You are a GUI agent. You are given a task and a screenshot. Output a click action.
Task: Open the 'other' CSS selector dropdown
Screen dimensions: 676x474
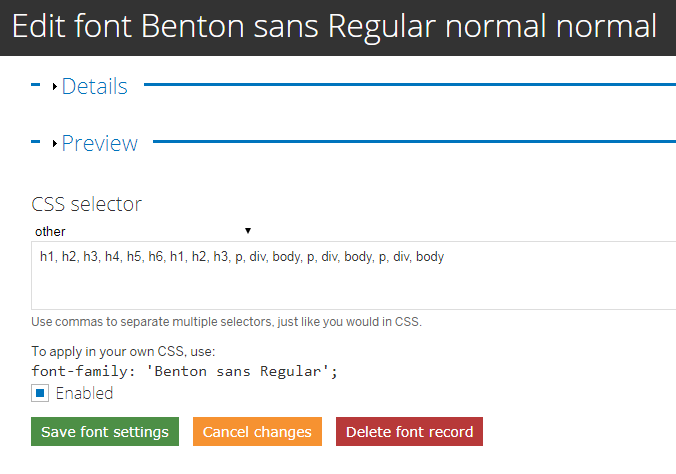pyautogui.click(x=143, y=231)
